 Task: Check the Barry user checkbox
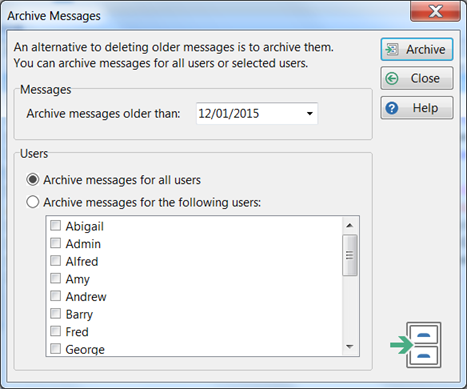(x=55, y=313)
